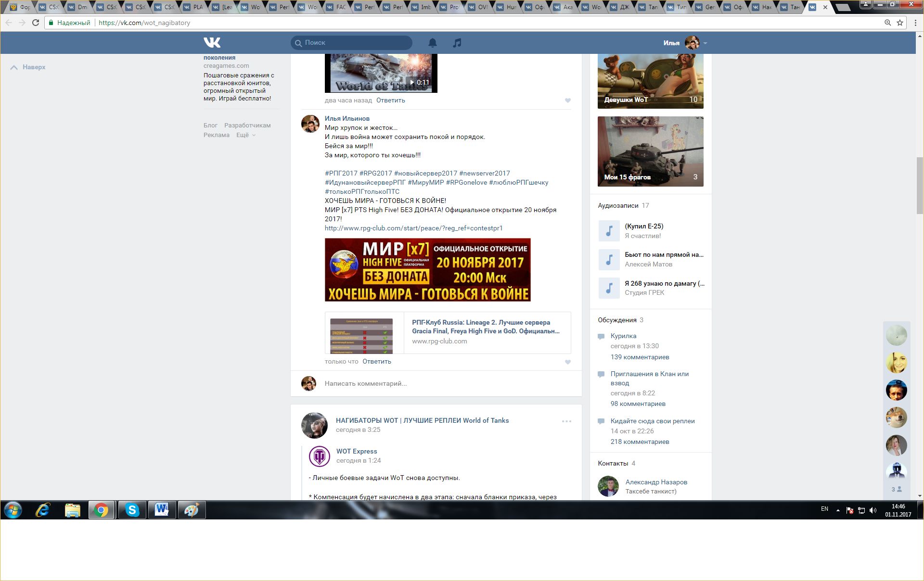Switch to the FAC browser tab
This screenshot has height=581, width=924.
[x=337, y=7]
